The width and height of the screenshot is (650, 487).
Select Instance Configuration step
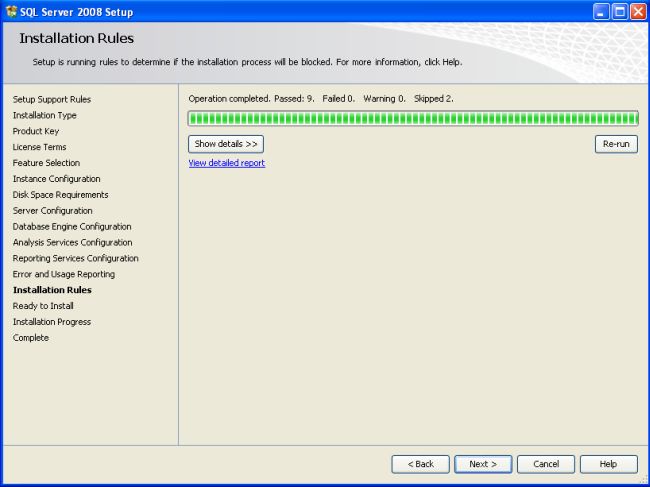click(x=56, y=179)
